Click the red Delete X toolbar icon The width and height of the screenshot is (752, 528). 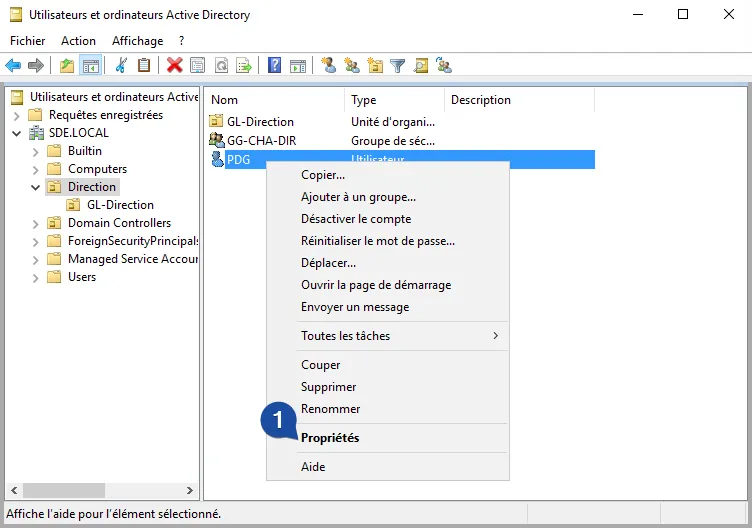(x=174, y=66)
